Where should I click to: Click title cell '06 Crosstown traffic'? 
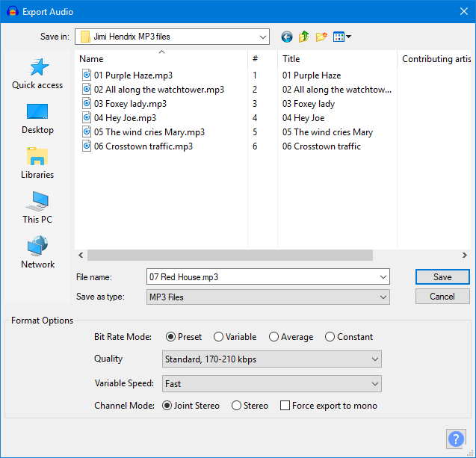tap(321, 146)
